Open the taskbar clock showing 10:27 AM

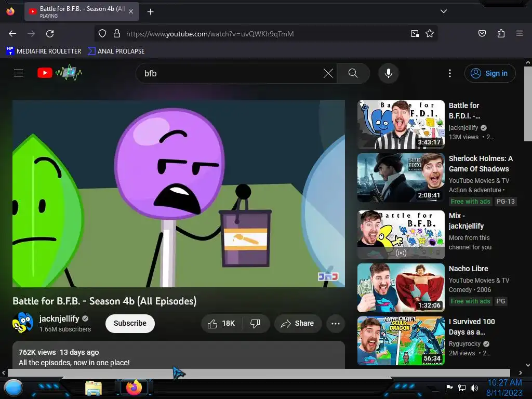504,388
